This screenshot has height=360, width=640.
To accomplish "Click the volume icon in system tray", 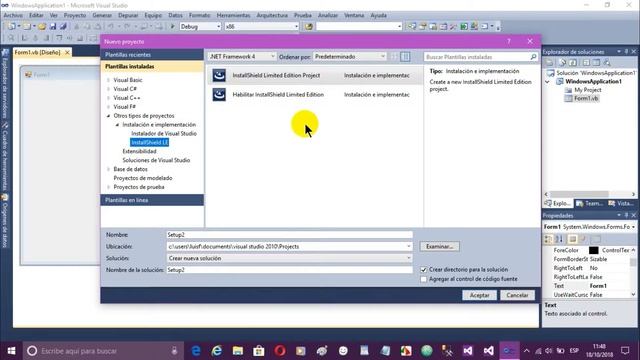I will point(549,351).
